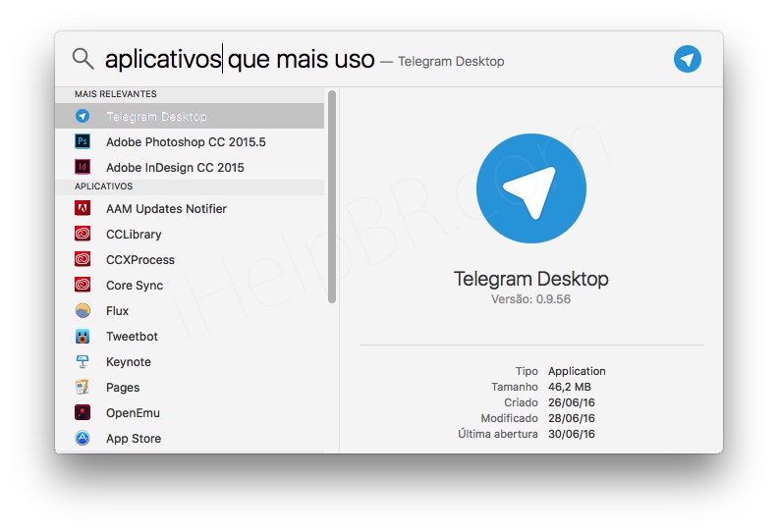The height and width of the screenshot is (532, 778).
Task: Click the CCXProcess Creative Cloud icon
Action: point(83,259)
